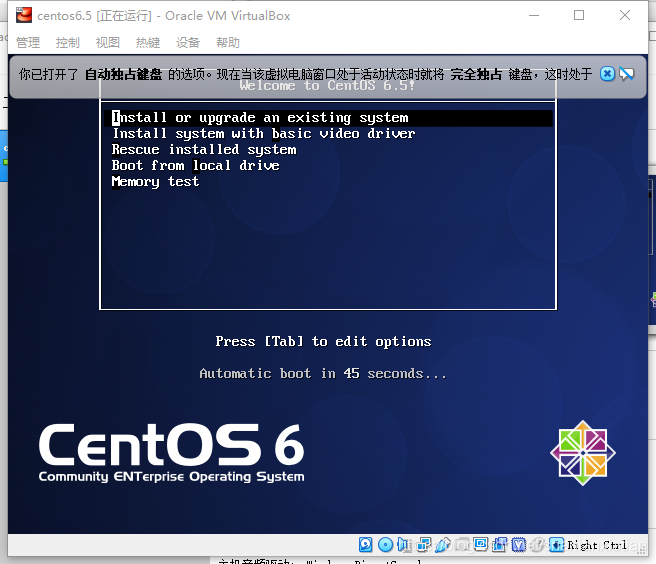Dismiss the keyboard capture notification with blue X
This screenshot has width=656, height=564.
(607, 74)
